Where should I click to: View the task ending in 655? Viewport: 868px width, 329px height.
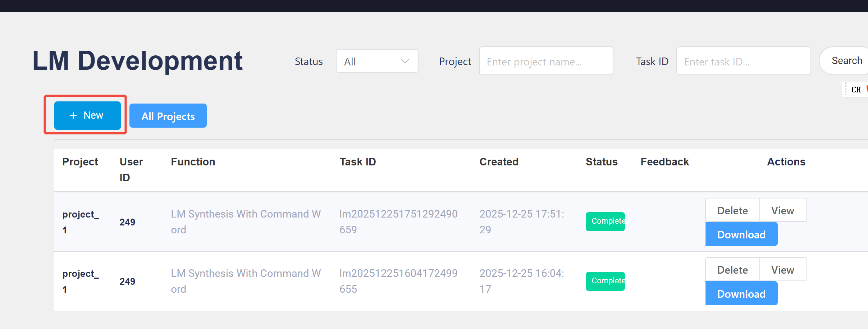pyautogui.click(x=782, y=270)
